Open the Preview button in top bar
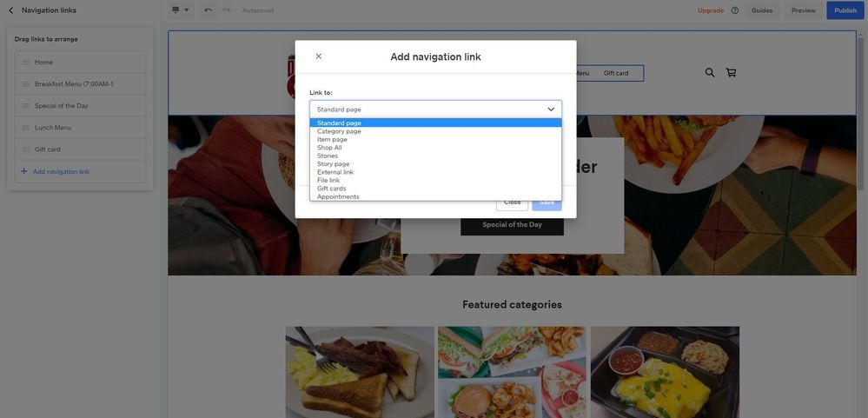The height and width of the screenshot is (418, 868). point(803,10)
